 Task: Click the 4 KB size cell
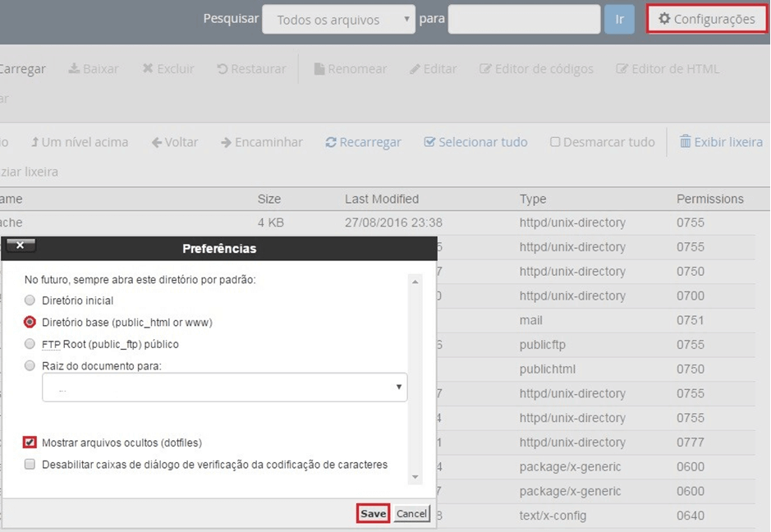point(271,222)
